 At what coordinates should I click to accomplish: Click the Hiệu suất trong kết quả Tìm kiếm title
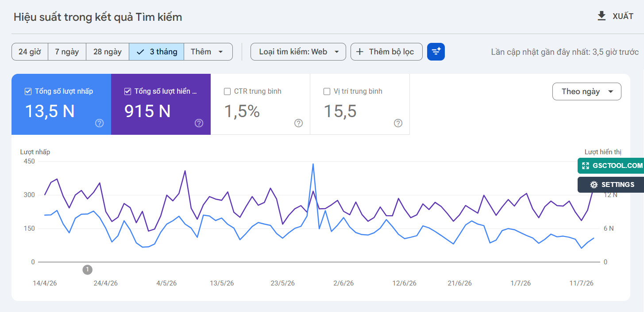pos(98,17)
